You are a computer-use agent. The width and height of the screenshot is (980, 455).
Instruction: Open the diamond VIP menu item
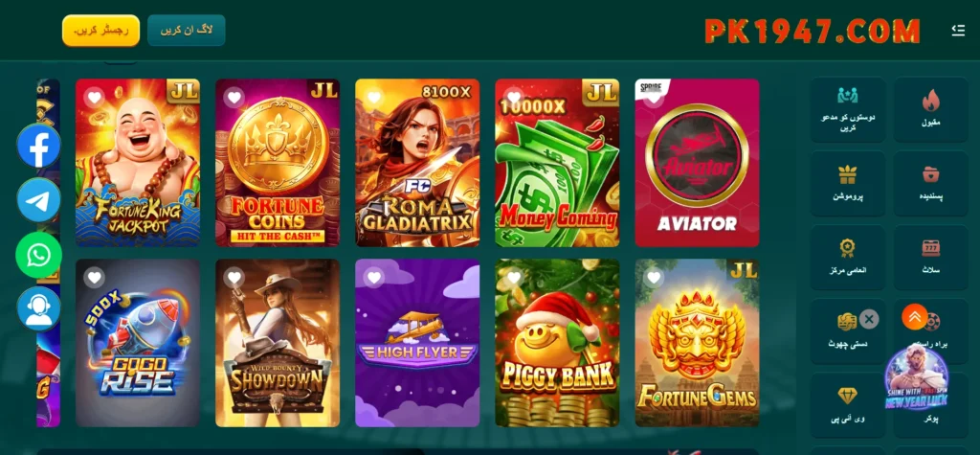848,405
